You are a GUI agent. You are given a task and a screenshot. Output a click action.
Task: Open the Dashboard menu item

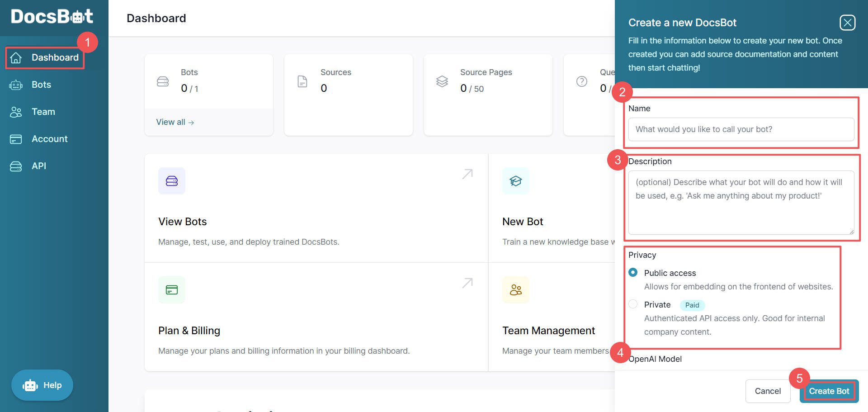pyautogui.click(x=54, y=57)
